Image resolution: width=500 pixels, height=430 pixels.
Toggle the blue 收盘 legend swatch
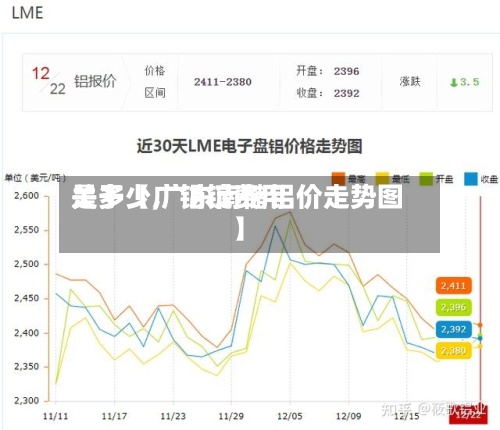471,179
